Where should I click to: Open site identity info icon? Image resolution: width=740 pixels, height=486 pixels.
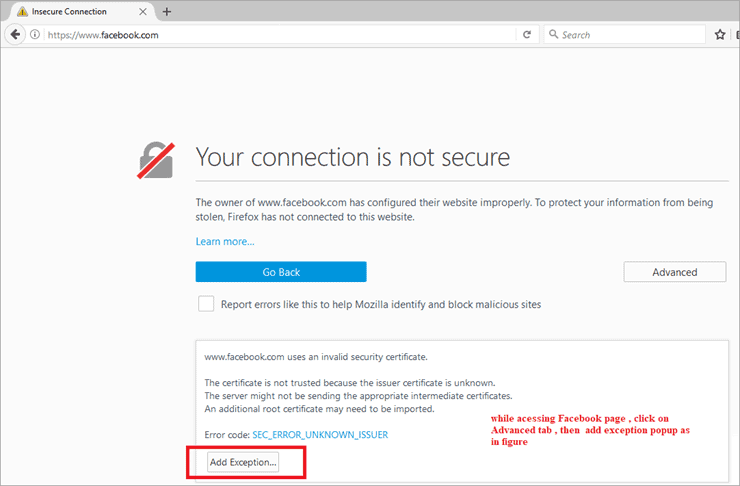tap(35, 34)
